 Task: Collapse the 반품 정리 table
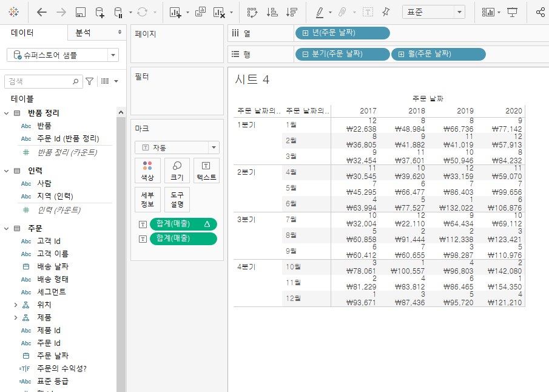pos(6,113)
